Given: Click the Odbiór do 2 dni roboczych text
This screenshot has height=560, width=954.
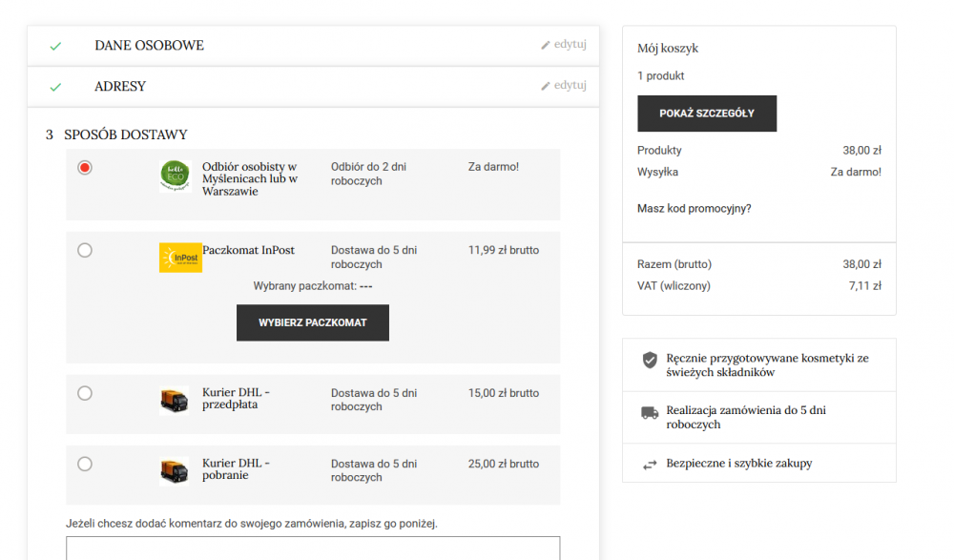Looking at the screenshot, I should pyautogui.click(x=368, y=174).
